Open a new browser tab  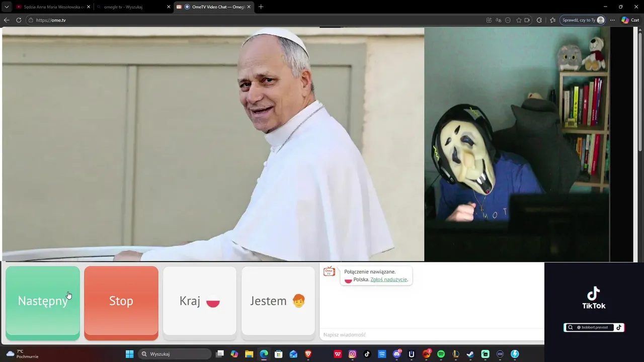pos(261,7)
